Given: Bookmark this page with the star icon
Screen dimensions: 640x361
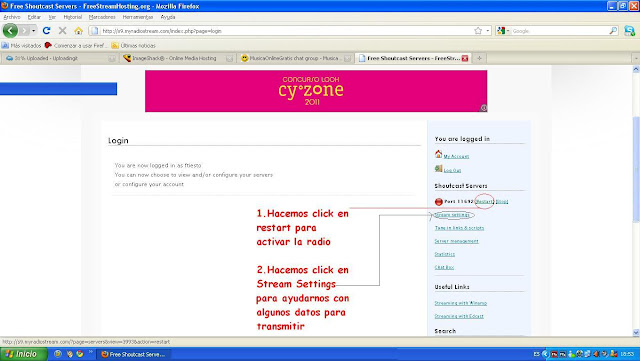Looking at the screenshot, I should pyautogui.click(x=478, y=31).
